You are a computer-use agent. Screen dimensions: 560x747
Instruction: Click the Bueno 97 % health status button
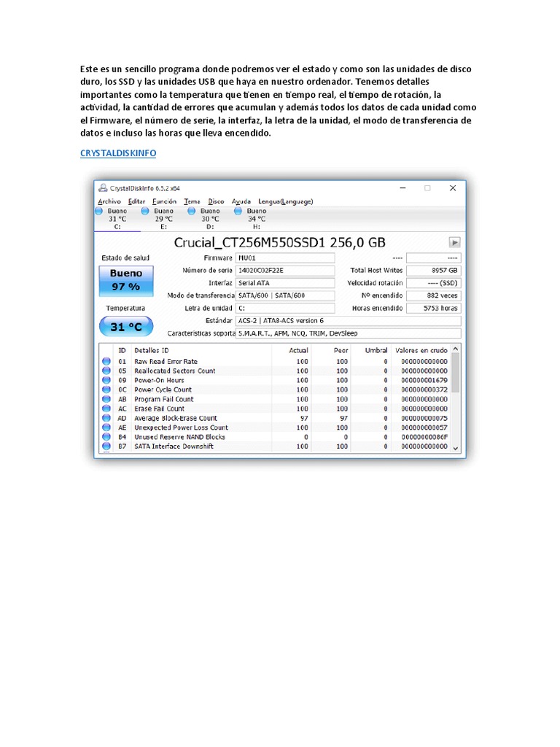pos(126,280)
